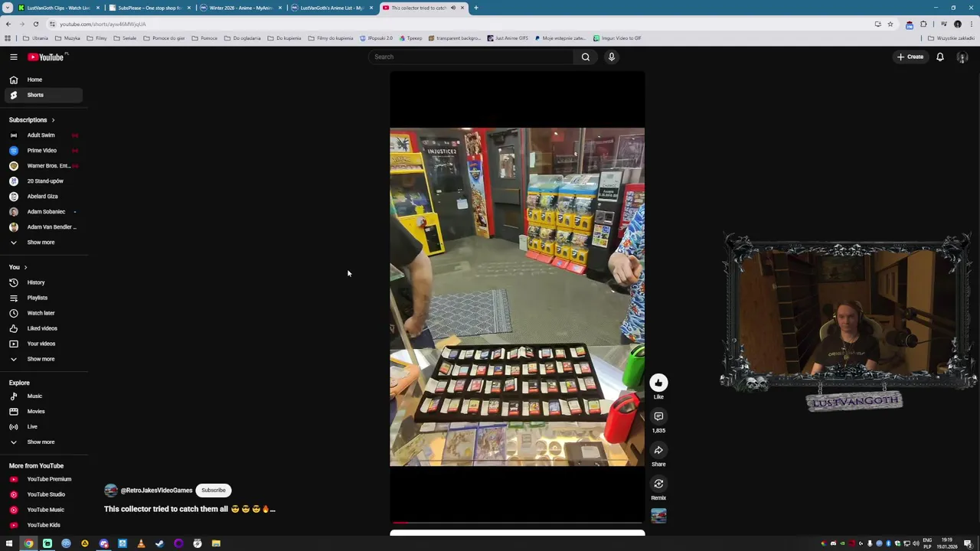Screen dimensions: 980x551
Task: Open YouTube Premium
Action: pos(44,479)
